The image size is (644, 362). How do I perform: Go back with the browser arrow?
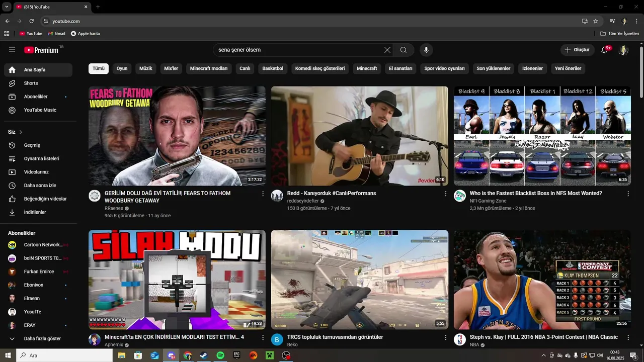(x=7, y=21)
